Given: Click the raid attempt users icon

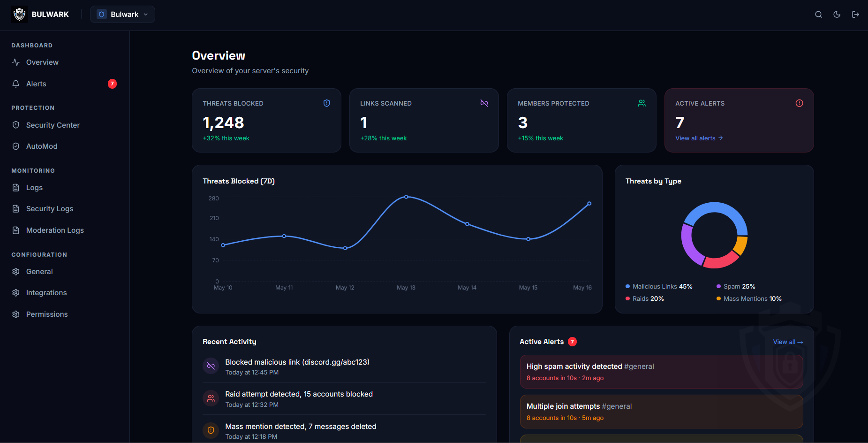Looking at the screenshot, I should click(211, 398).
